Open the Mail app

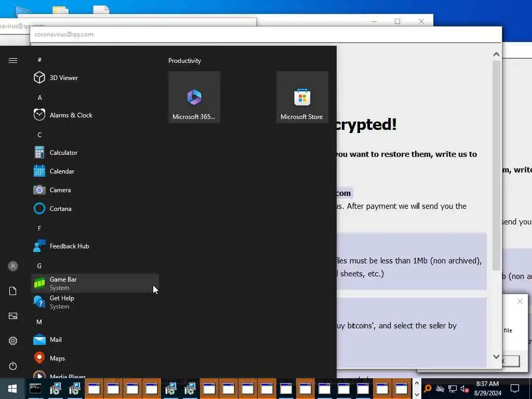95,340
